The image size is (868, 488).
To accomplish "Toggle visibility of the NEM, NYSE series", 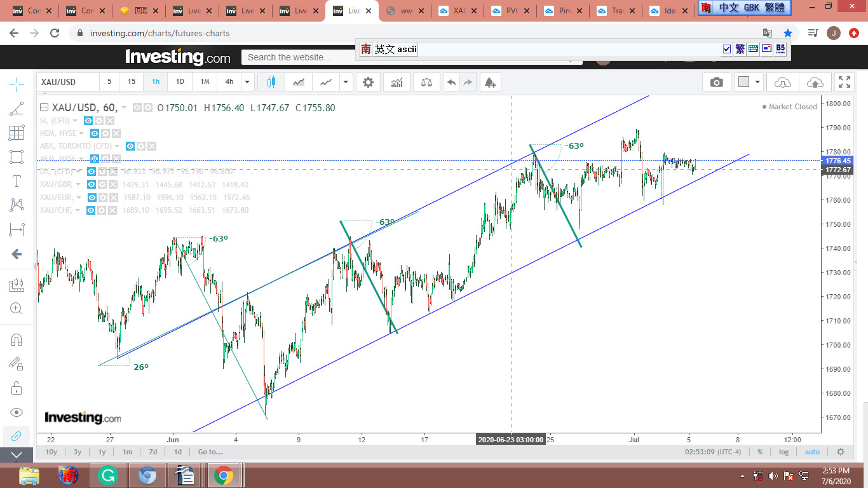I will tap(94, 133).
